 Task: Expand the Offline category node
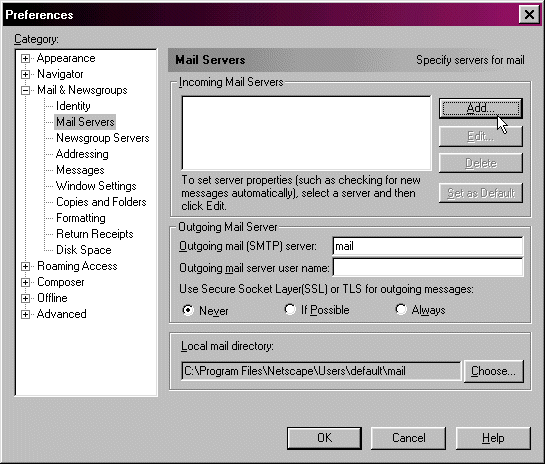[x=25, y=298]
